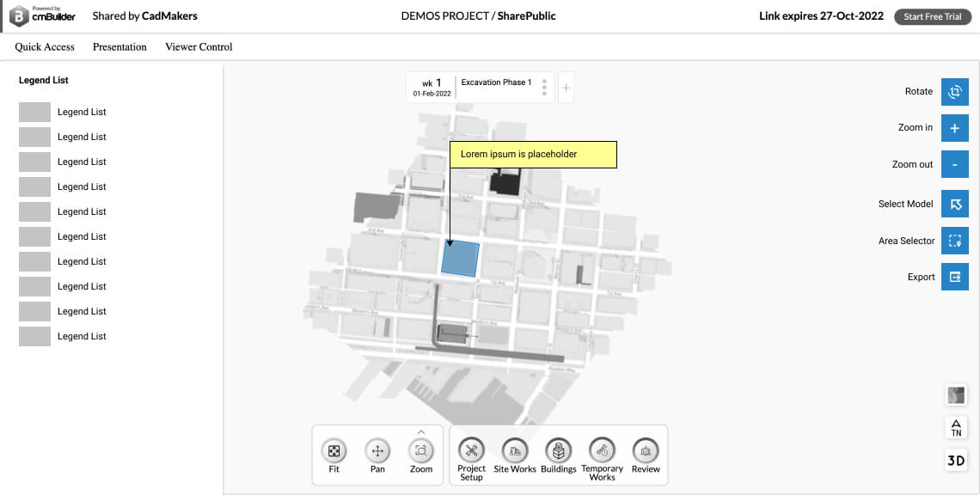
Task: Click the Export icon
Action: (954, 278)
